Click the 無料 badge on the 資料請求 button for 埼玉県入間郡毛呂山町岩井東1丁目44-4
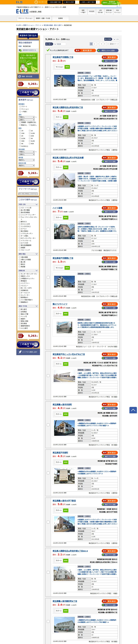This screenshot has width=138, height=644. click(x=105, y=551)
